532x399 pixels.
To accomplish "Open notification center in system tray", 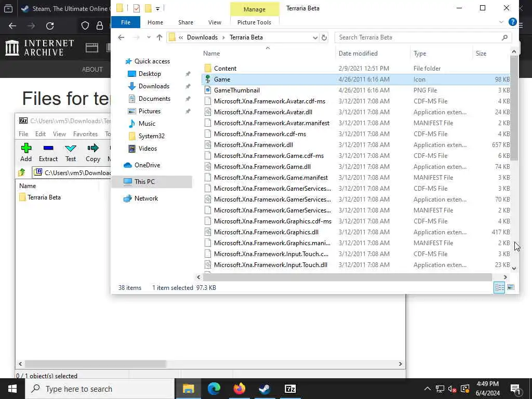I will (x=515, y=389).
